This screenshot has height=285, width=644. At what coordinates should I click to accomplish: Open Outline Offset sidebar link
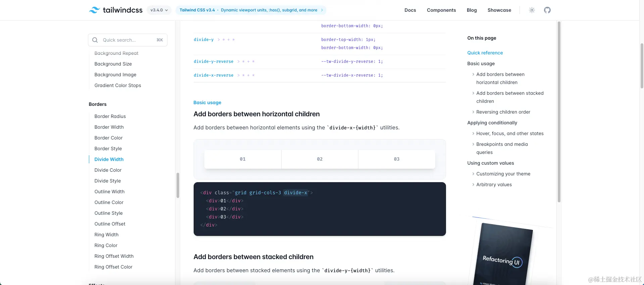click(110, 224)
